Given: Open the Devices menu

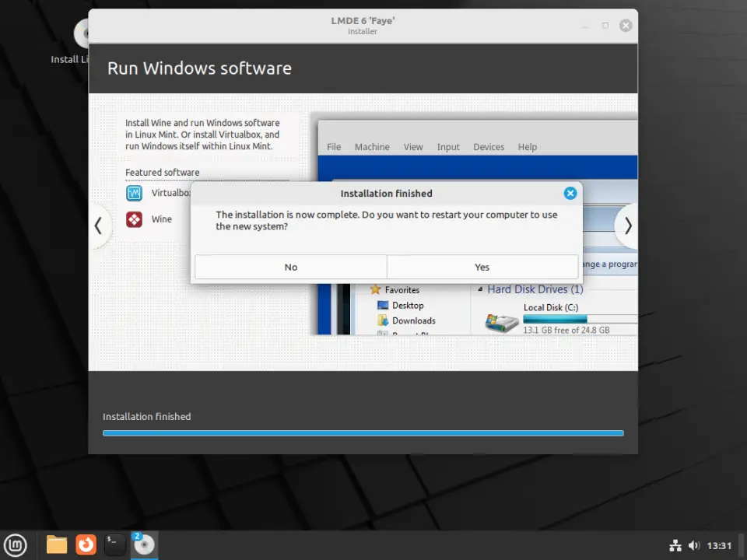Looking at the screenshot, I should pos(489,146).
